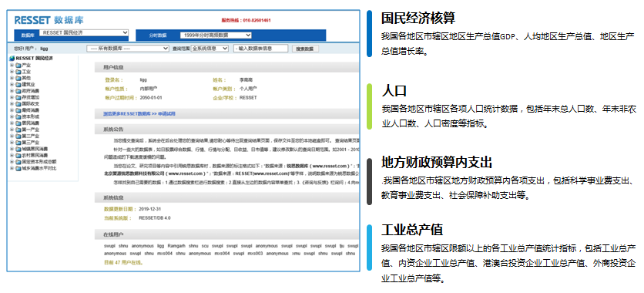Expand the 第二产业 tree node

click(12, 136)
